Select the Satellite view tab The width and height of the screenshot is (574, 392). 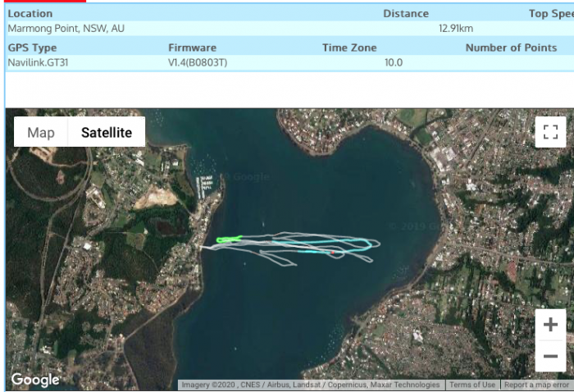(x=107, y=132)
